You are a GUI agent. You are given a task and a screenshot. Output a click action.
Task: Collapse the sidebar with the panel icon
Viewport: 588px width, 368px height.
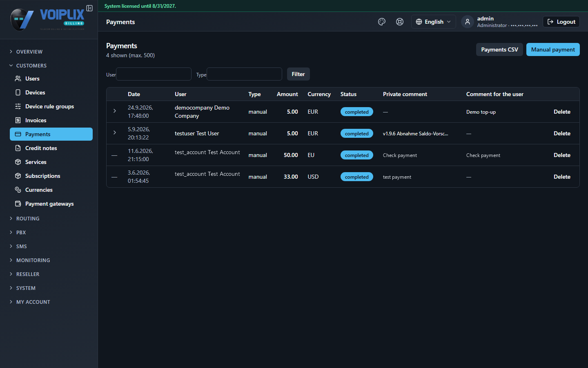click(x=89, y=8)
